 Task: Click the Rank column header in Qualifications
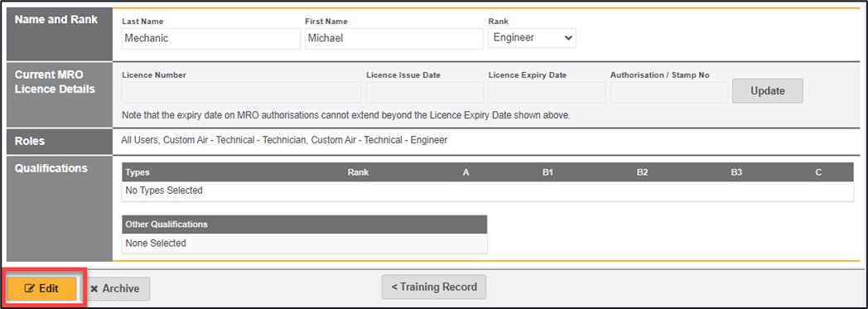pyautogui.click(x=358, y=172)
